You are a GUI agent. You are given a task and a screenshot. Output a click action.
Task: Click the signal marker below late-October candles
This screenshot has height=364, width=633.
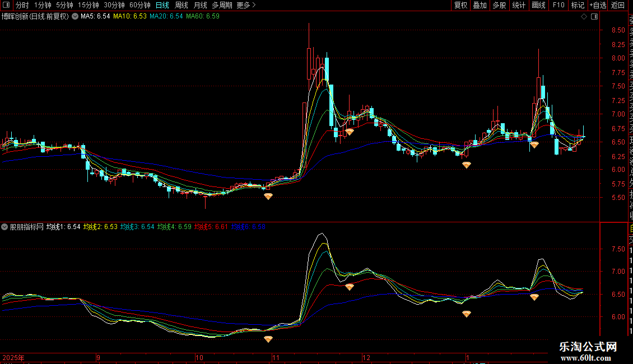point(268,196)
